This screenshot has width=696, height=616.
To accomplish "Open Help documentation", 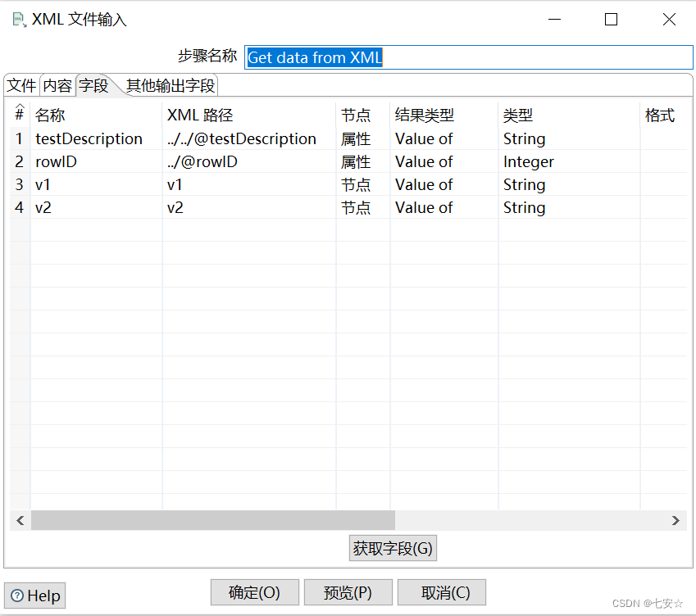I will pyautogui.click(x=34, y=596).
